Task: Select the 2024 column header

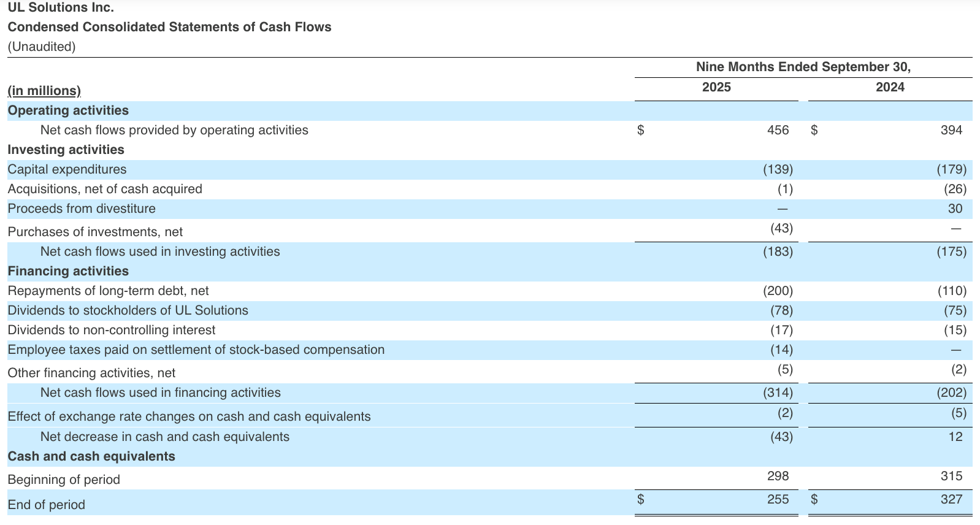Action: coord(890,87)
